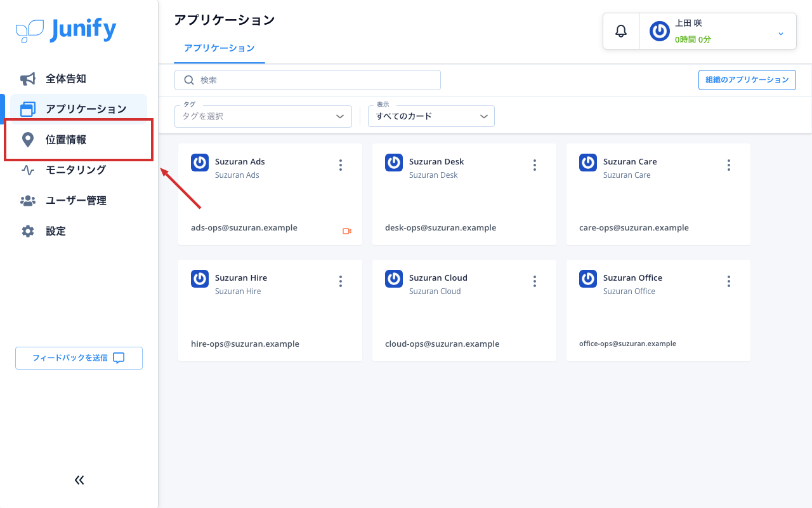Open the Suzuran Cloud card options menu

[535, 281]
